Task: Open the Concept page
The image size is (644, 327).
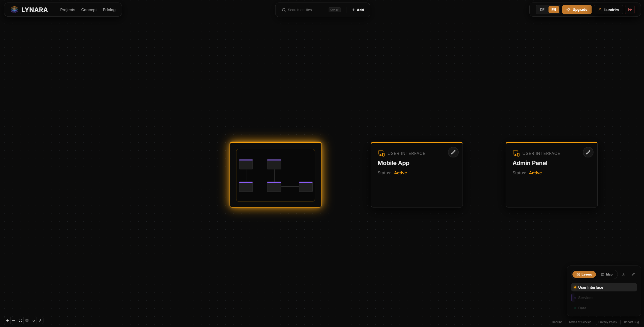Action: (x=89, y=10)
